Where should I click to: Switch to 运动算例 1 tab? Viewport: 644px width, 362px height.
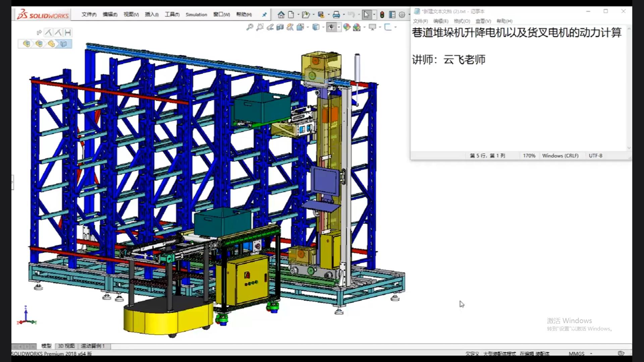pos(93,346)
